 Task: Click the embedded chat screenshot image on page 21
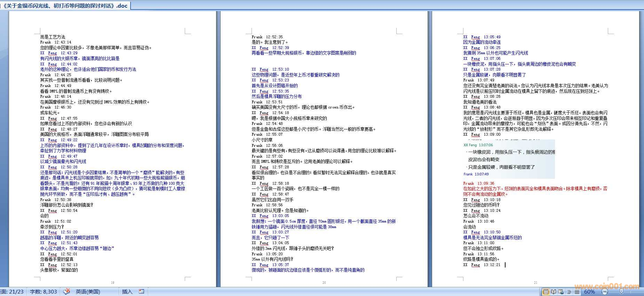(x=509, y=159)
